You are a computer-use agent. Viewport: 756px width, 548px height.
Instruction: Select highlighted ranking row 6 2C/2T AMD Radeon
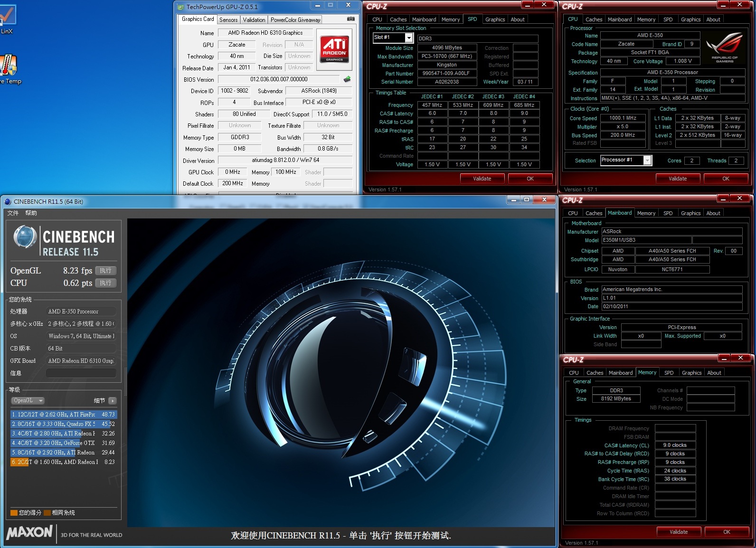click(63, 462)
